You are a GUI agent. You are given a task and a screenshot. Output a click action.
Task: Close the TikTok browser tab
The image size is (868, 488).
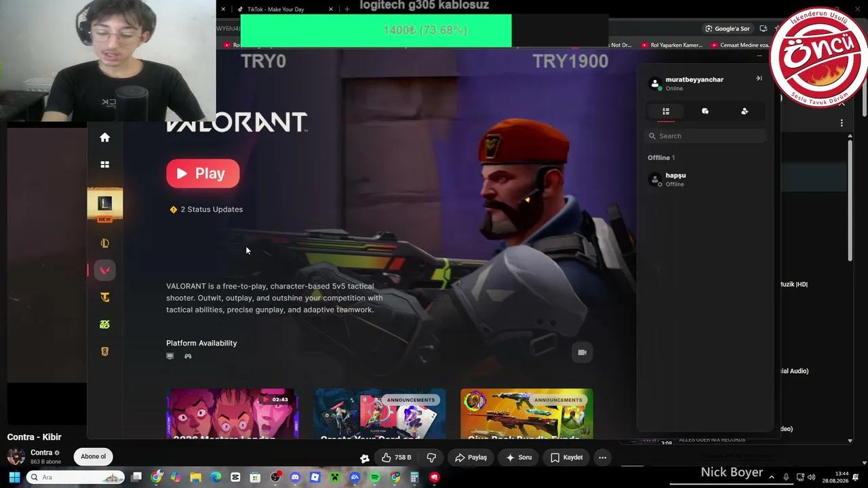coord(331,9)
